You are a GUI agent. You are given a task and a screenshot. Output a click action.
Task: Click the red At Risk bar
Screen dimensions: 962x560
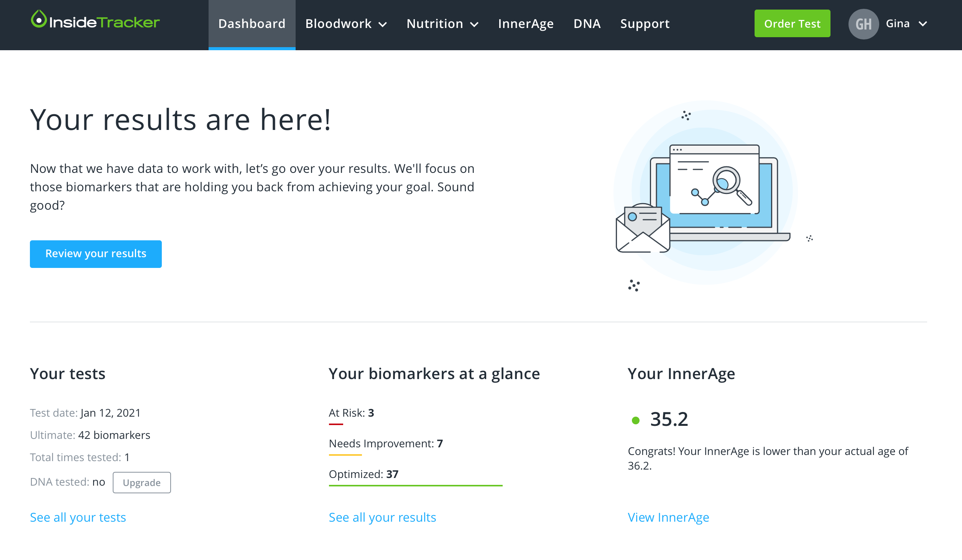[x=336, y=424]
